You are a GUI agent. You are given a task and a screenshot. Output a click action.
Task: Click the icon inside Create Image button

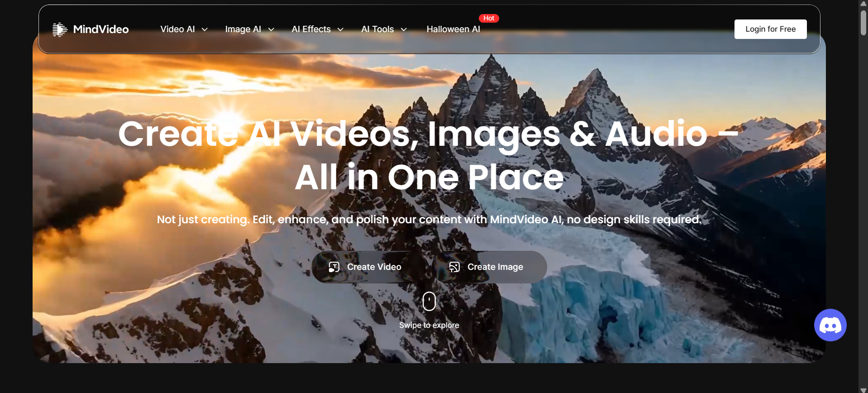click(x=454, y=267)
